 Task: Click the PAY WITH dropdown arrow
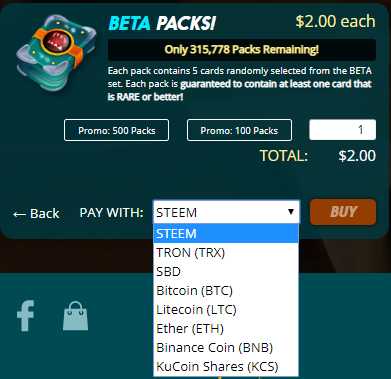291,212
